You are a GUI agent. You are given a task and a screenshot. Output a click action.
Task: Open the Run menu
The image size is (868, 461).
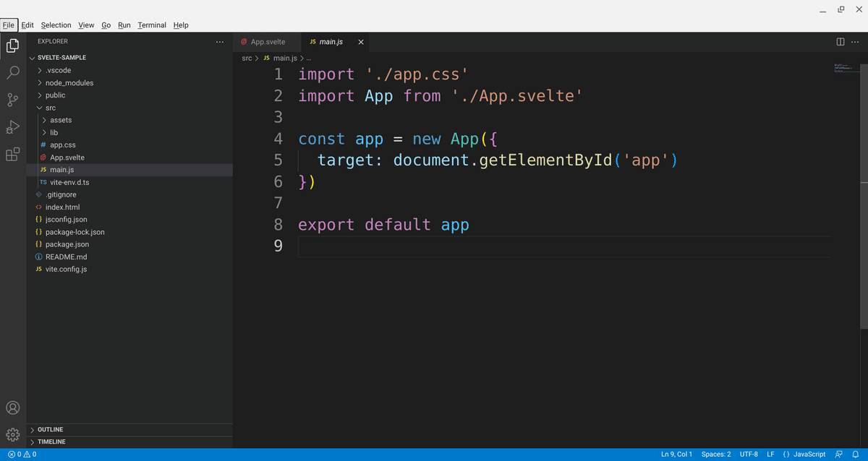click(124, 25)
